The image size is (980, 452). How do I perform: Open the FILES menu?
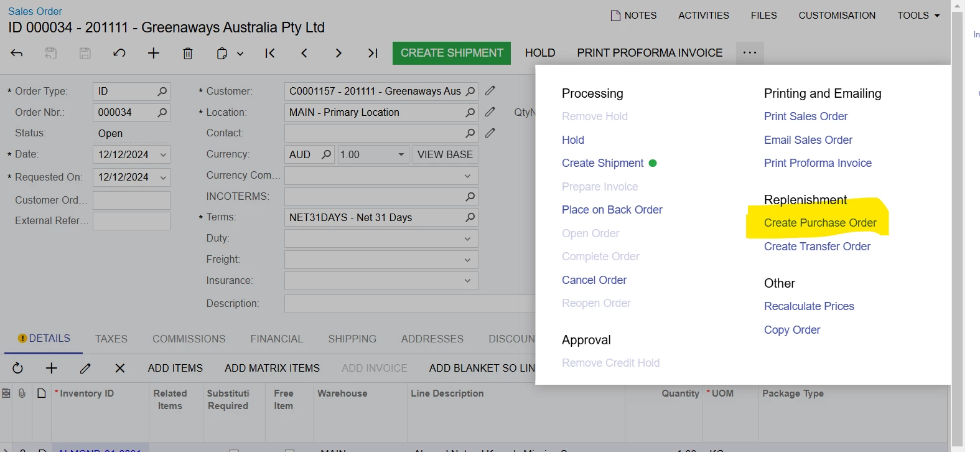764,16
